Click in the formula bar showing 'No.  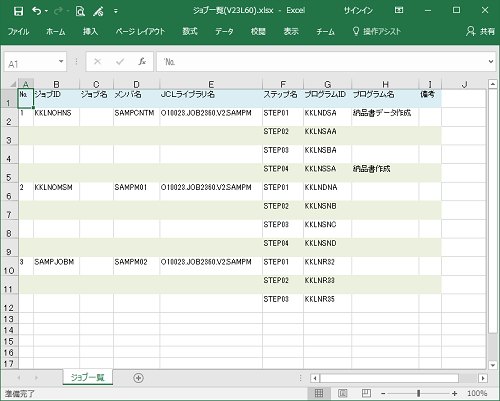click(x=320, y=62)
